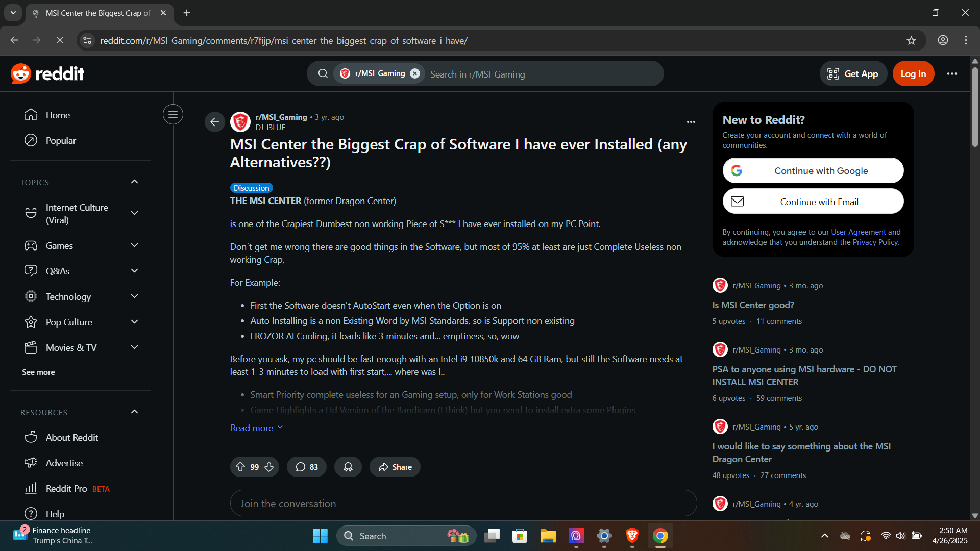Open the post's comments via the 83 icon
Screen dimensions: 980x551
click(306, 467)
